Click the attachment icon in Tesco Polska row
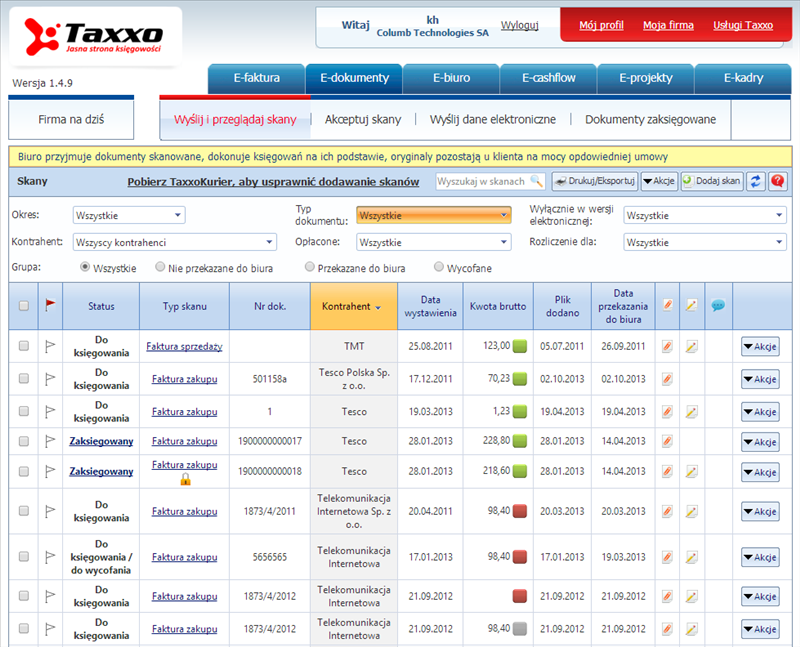 click(x=667, y=379)
